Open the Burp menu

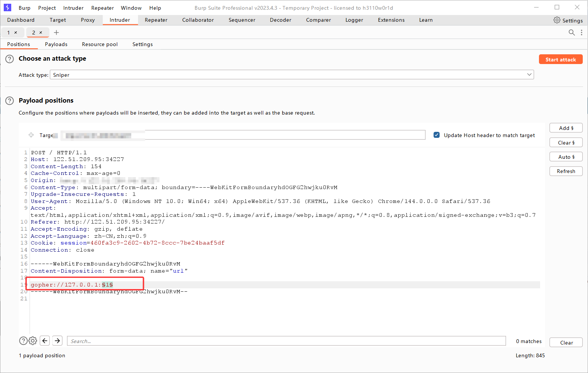[24, 8]
